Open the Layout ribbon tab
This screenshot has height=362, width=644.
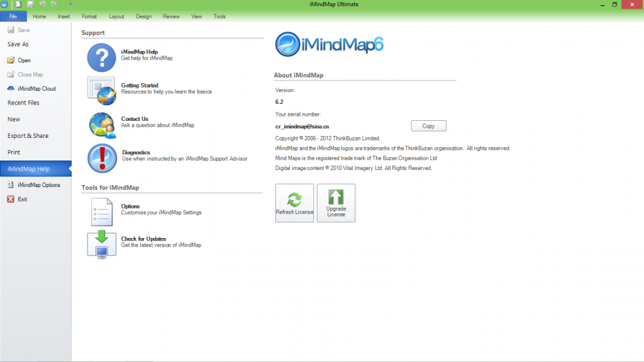point(116,16)
